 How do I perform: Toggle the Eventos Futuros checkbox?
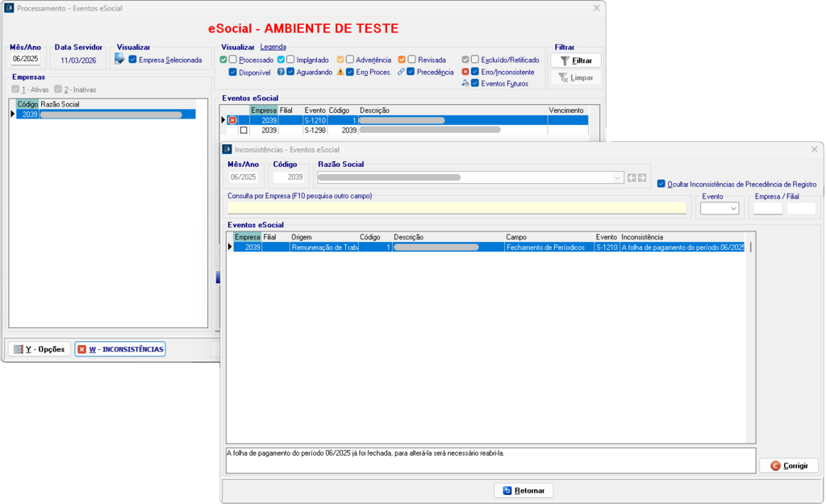click(475, 83)
